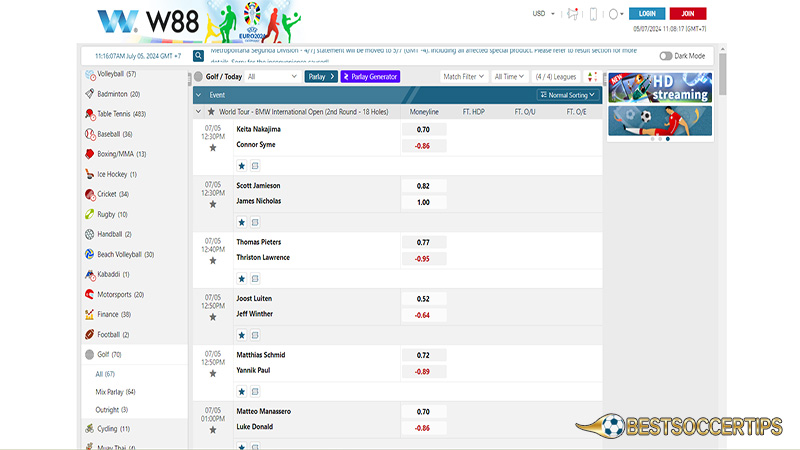The image size is (800, 450).
Task: Open stats icon for Luiten vs Winther
Action: [255, 335]
